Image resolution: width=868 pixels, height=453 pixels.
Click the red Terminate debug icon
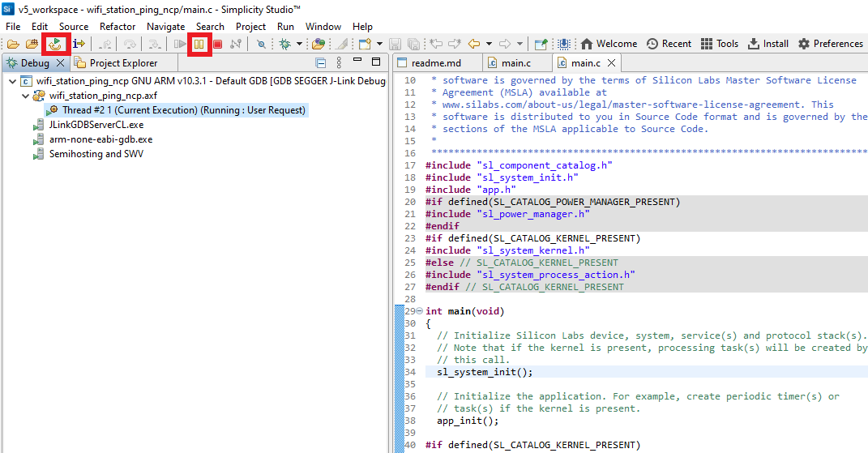[217, 44]
